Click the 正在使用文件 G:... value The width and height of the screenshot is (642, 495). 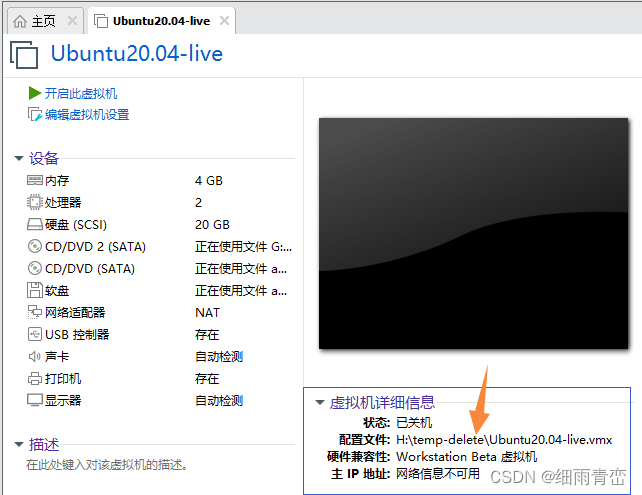coord(243,247)
